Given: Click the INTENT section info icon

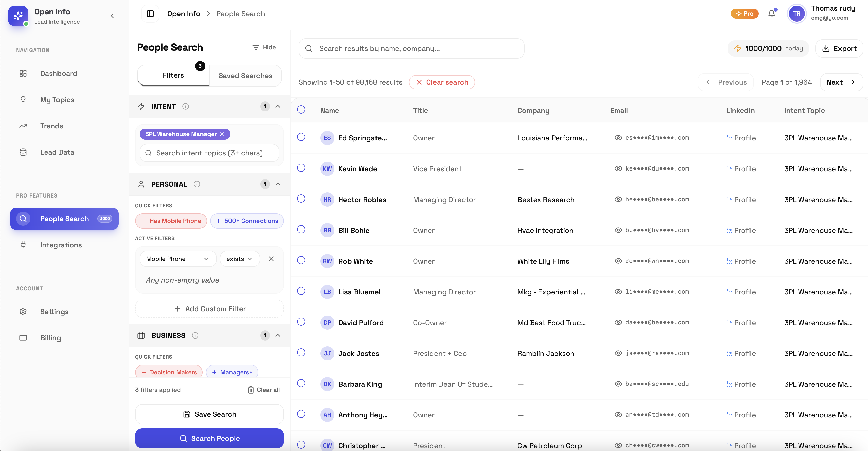Looking at the screenshot, I should [185, 106].
